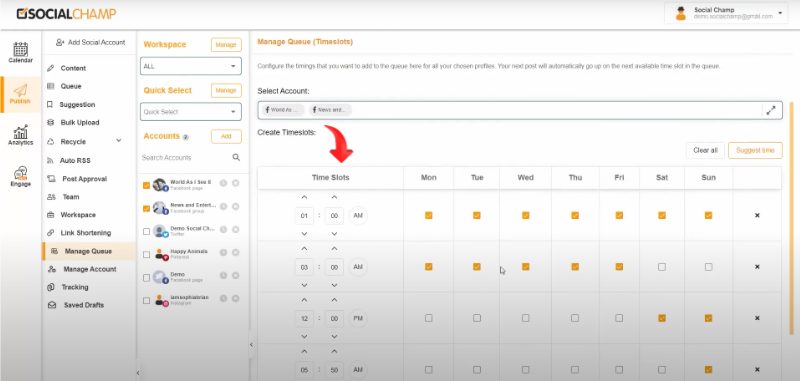
Task: Delete the 05:50 AM timeslot row
Action: point(757,369)
